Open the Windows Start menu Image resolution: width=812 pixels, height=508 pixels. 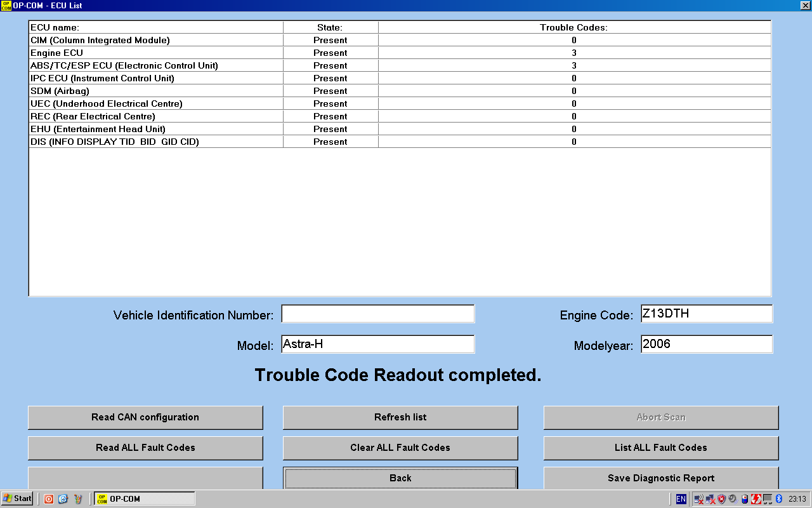pyautogui.click(x=17, y=498)
